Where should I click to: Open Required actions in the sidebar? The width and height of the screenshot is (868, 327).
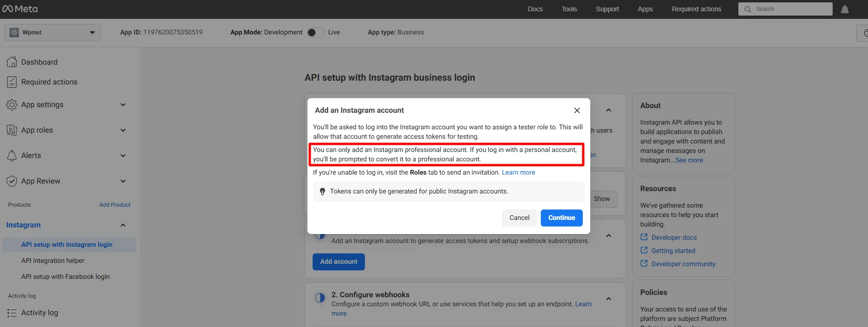[49, 82]
